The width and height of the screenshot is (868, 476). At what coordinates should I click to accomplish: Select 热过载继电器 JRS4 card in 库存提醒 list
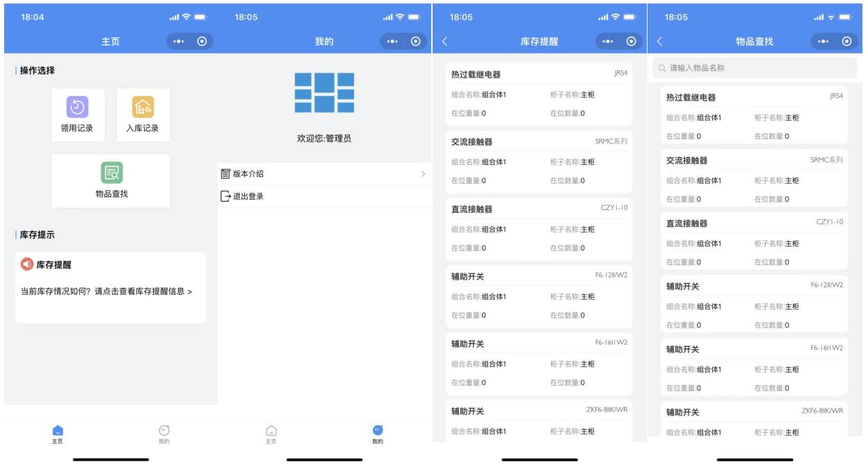tap(539, 94)
